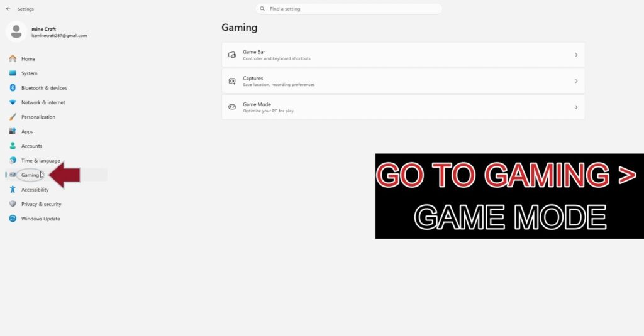Click the Gaming page heading
The width and height of the screenshot is (644, 336).
tap(240, 28)
